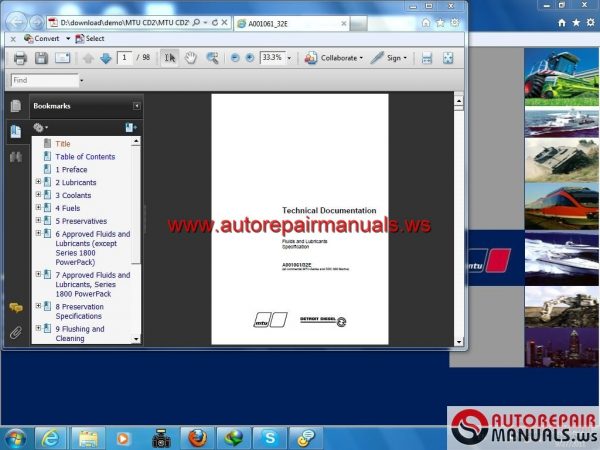Choose the Select text cursor tool
The image size is (600, 450).
[170, 58]
